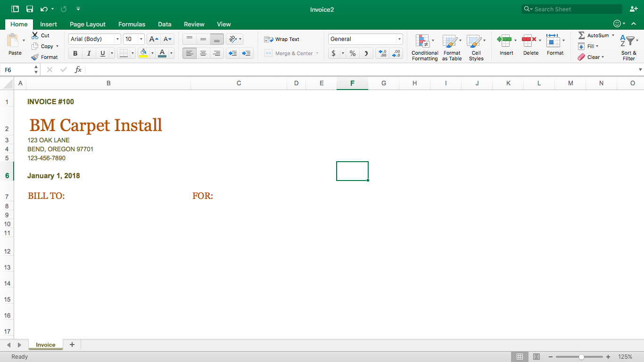
Task: Toggle Top Align for cells
Action: [190, 39]
